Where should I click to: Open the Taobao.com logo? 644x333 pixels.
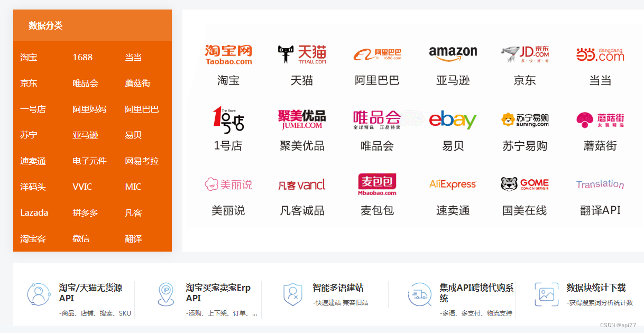point(228,55)
